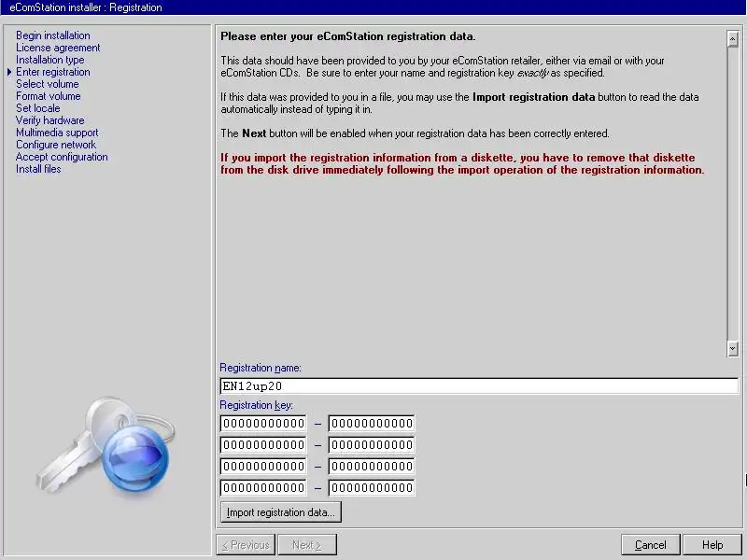Click the Import registration data button
This screenshot has height=560, width=747.
(281, 511)
